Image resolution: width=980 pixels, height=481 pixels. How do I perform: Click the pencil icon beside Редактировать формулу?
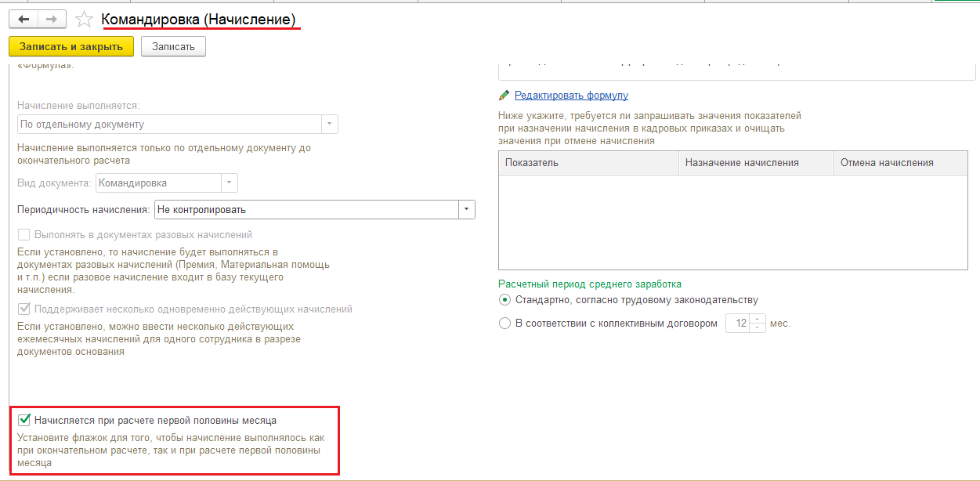pyautogui.click(x=504, y=96)
